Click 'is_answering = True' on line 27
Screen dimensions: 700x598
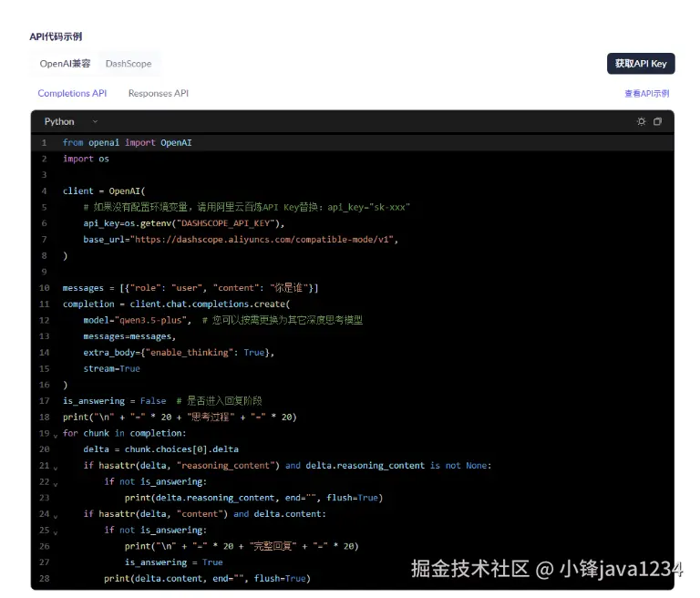tap(174, 562)
